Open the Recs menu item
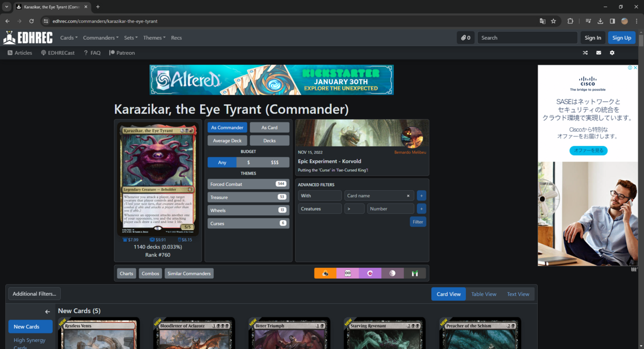644x349 pixels. pyautogui.click(x=177, y=38)
